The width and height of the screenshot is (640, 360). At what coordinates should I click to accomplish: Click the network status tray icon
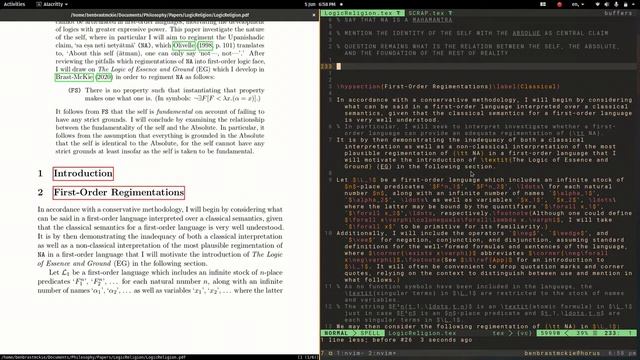[598, 4]
